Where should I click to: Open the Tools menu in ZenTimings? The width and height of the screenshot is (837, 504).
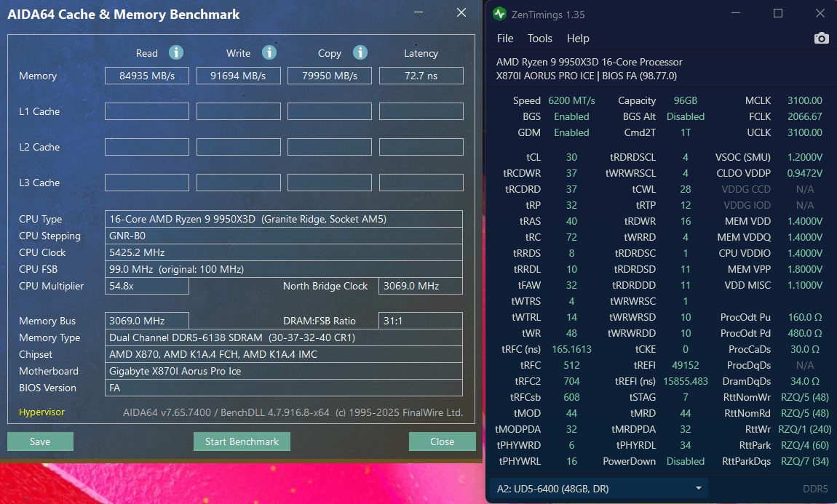click(x=539, y=39)
